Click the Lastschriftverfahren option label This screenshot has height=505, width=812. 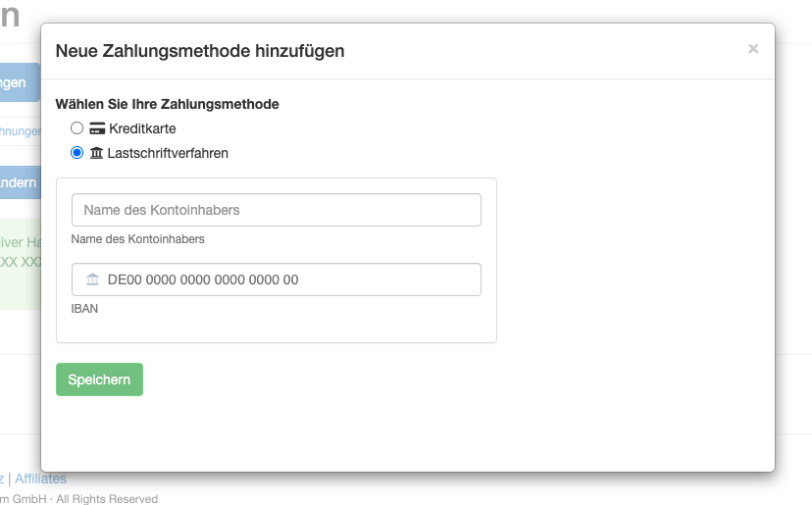[168, 153]
